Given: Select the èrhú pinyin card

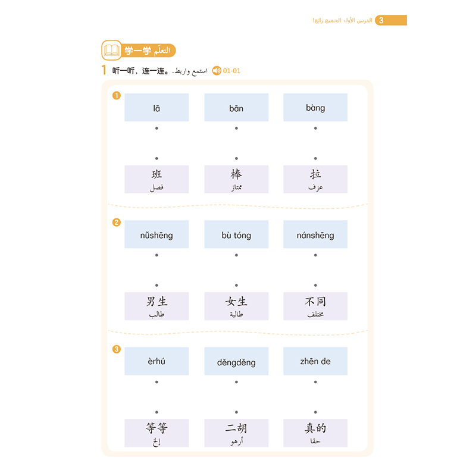Looking at the screenshot, I should [156, 361].
